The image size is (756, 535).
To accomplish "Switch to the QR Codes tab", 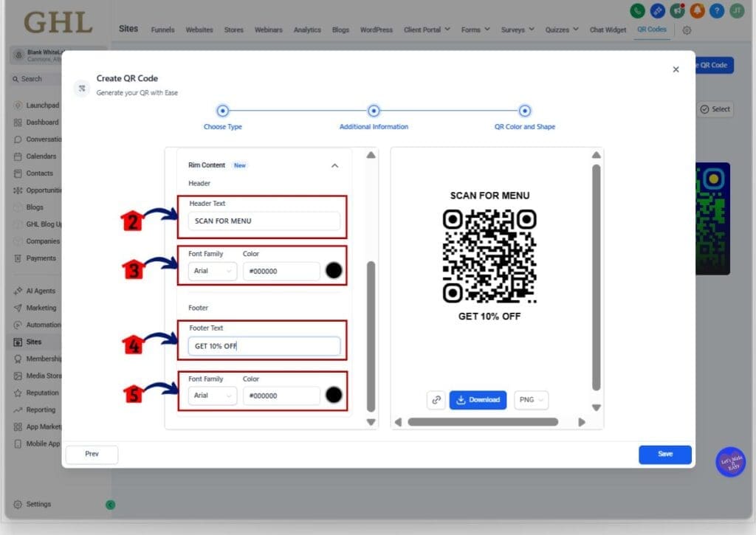I will coord(652,30).
